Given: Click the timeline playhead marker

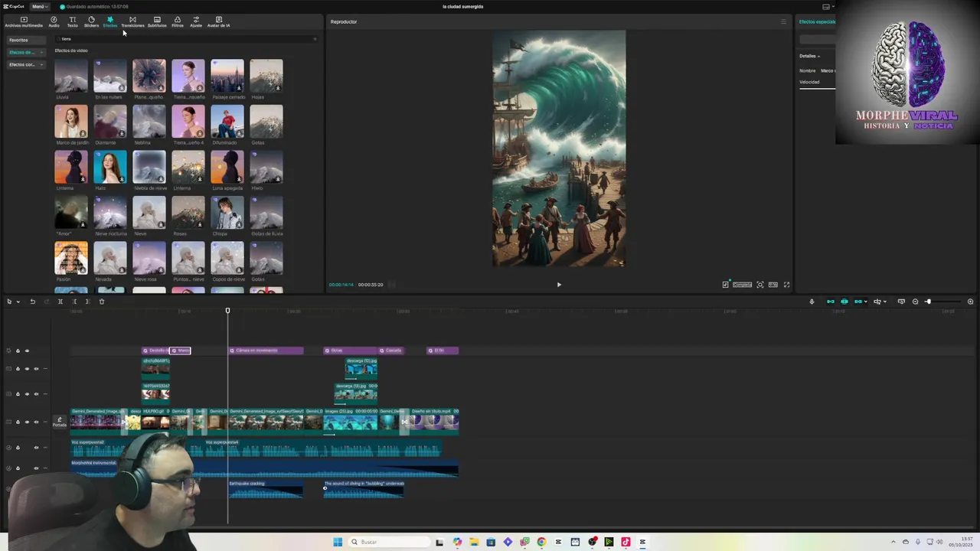Looking at the screenshot, I should [227, 311].
